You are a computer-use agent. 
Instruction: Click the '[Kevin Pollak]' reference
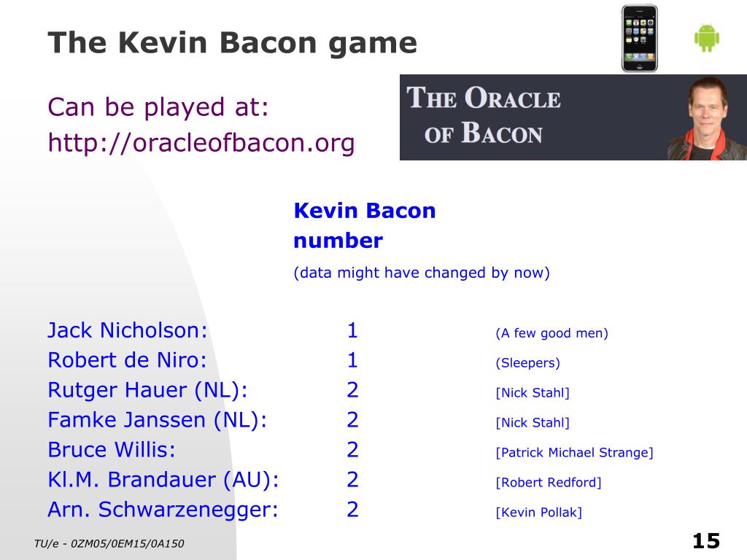539,513
